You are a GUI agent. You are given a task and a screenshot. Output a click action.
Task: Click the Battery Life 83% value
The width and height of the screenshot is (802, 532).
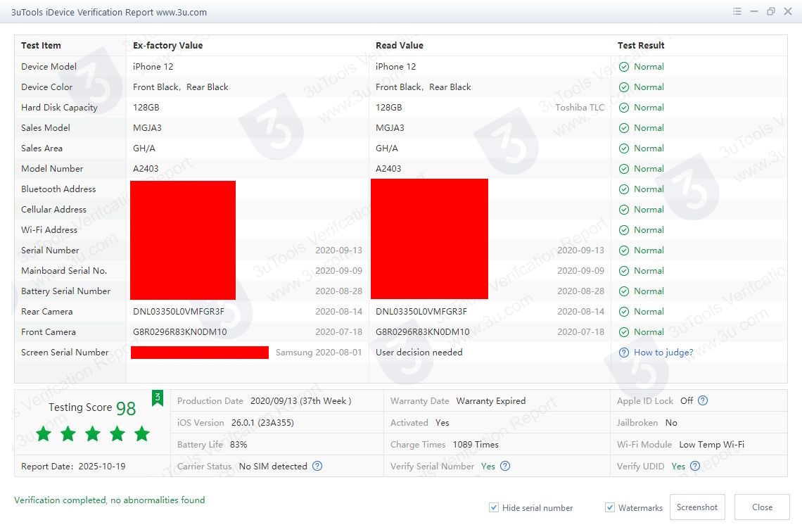click(238, 445)
